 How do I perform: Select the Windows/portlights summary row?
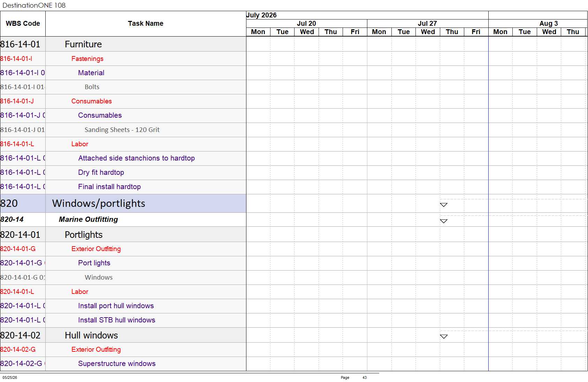123,203
